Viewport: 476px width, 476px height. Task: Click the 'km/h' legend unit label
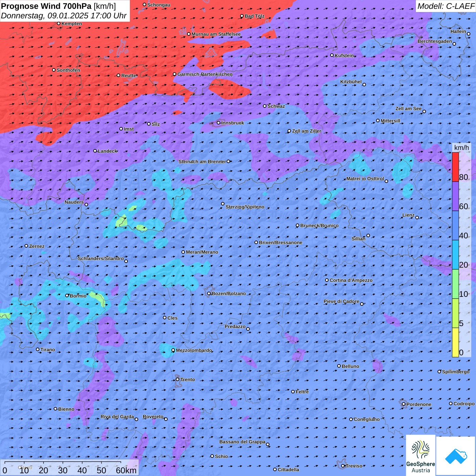461,148
